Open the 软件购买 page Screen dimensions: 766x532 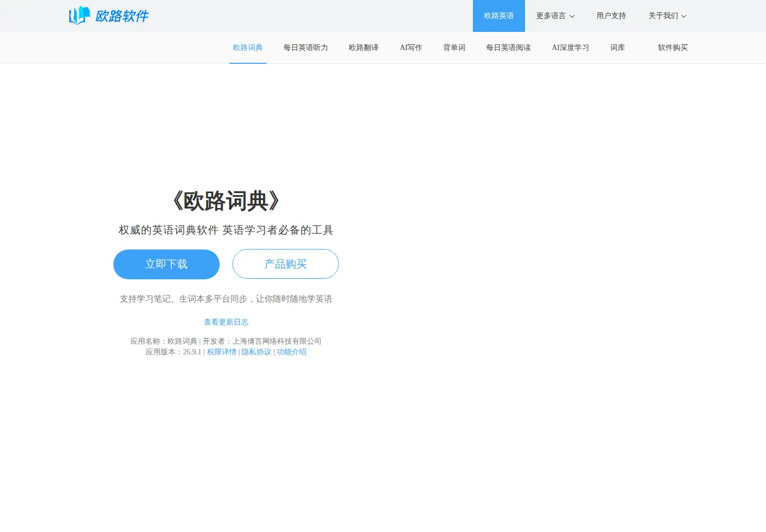coord(673,48)
